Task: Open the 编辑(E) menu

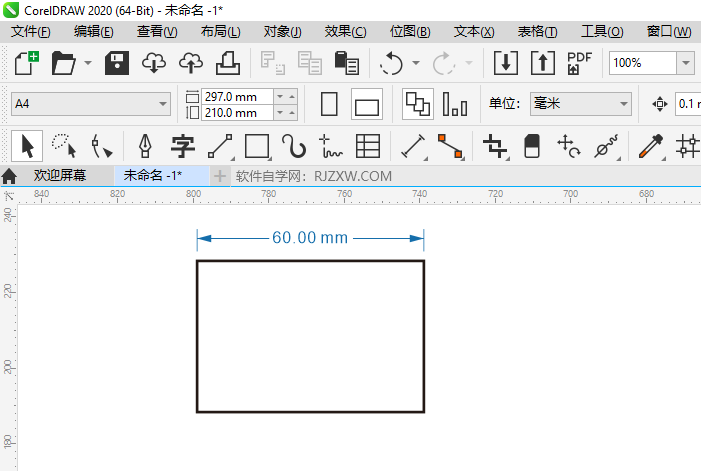Action: tap(93, 32)
